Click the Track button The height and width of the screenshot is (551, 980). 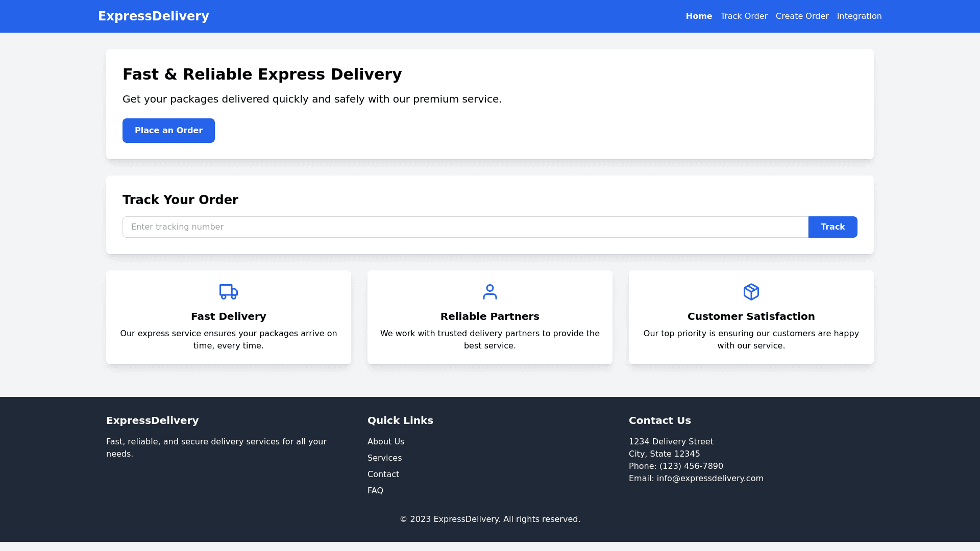(832, 227)
